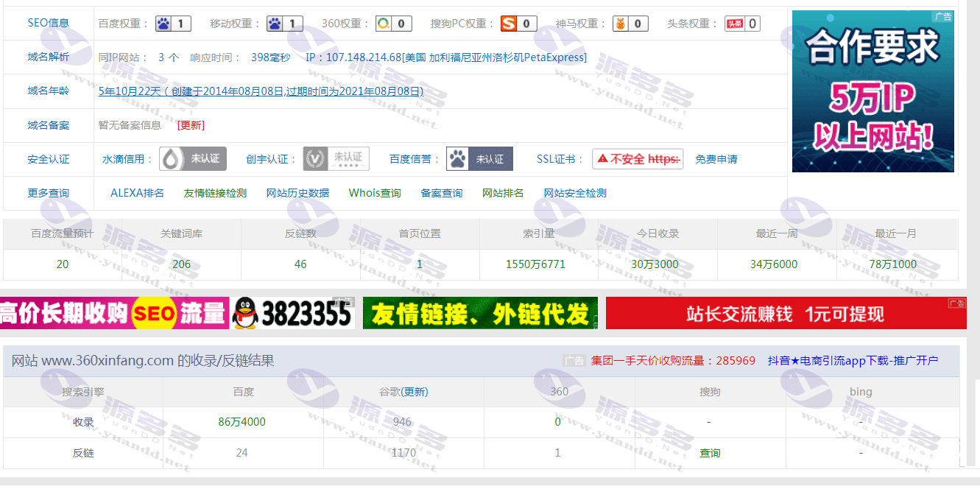
Task: Click the 百度信誉 未认证 paw badge
Action: click(x=479, y=158)
